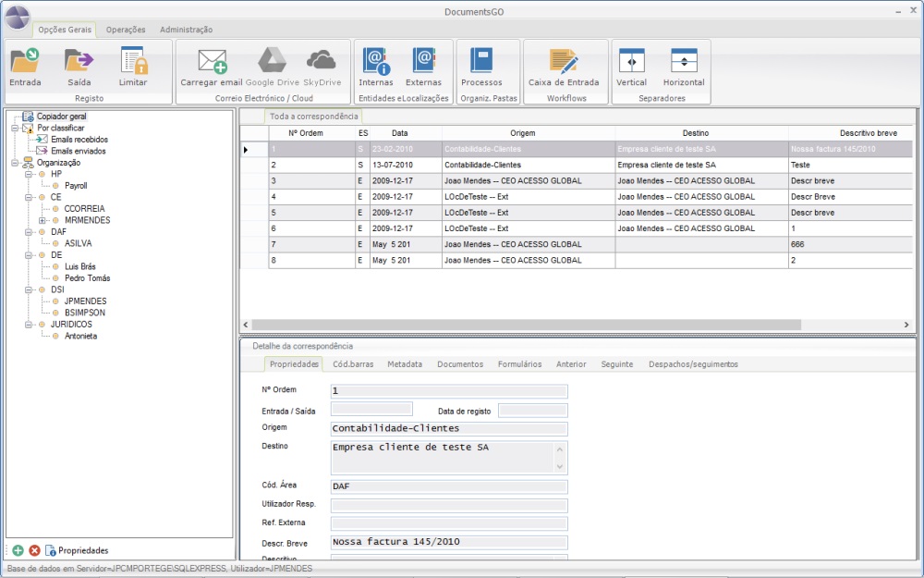Viewport: 924px width, 578px height.
Task: Open the Processos book icon
Action: [481, 62]
